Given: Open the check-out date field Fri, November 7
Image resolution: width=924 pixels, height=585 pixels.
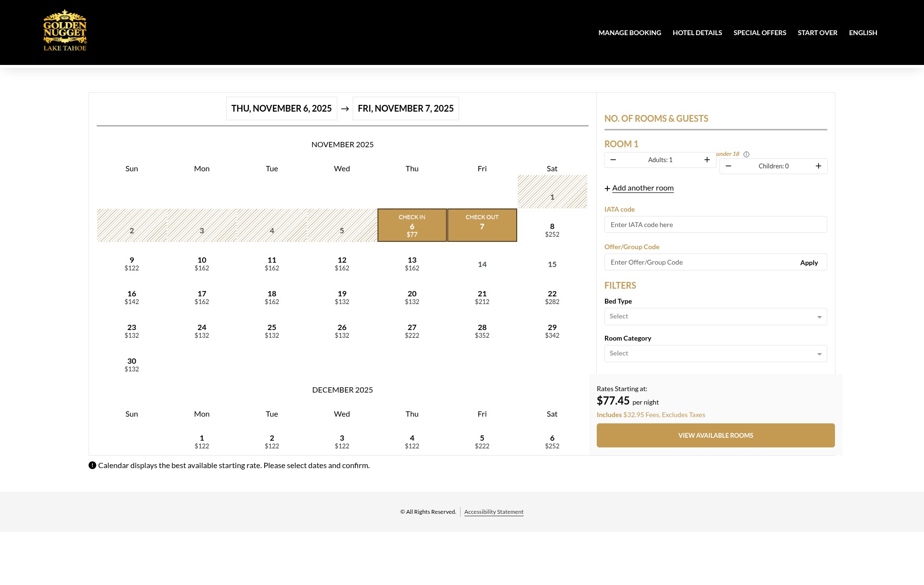Looking at the screenshot, I should 406,109.
